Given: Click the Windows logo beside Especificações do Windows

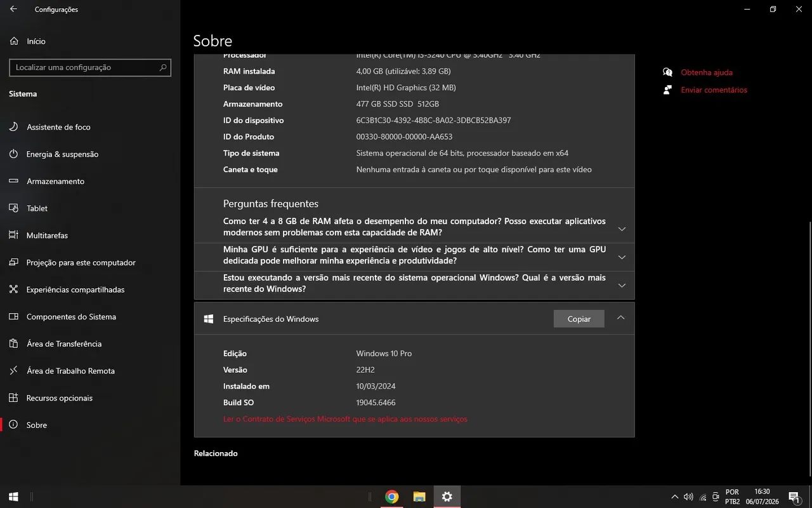Looking at the screenshot, I should [x=208, y=319].
